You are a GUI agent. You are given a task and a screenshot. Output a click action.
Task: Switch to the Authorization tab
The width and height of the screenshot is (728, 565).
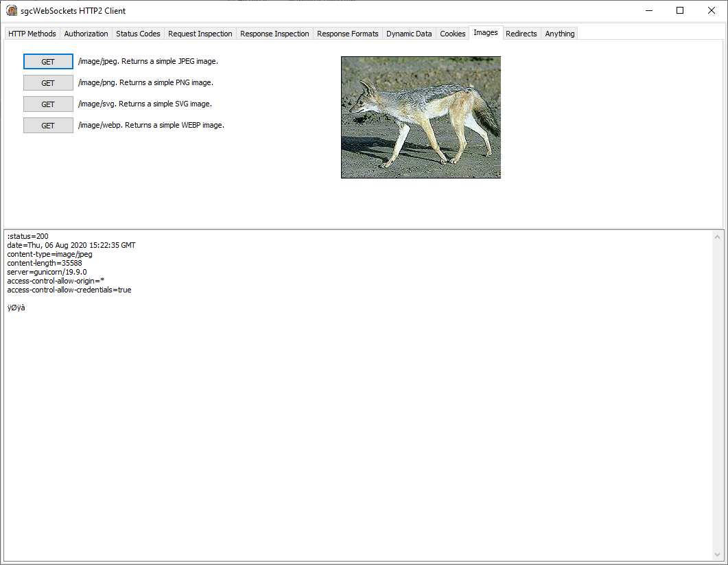pos(86,34)
